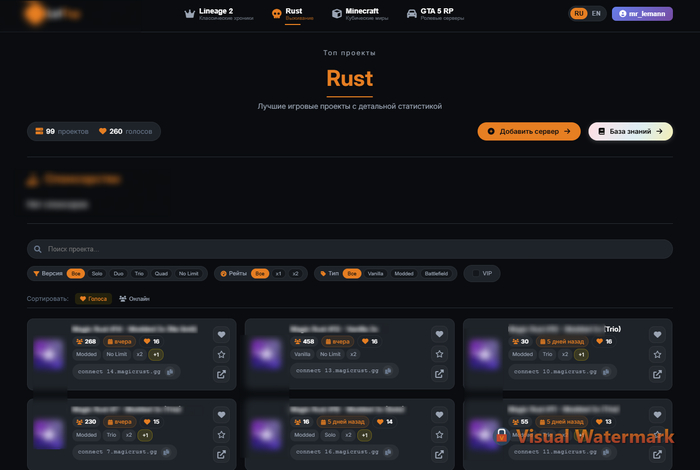Star the 16.magicrust.gg server card
700x470 pixels.
pyautogui.click(x=439, y=435)
